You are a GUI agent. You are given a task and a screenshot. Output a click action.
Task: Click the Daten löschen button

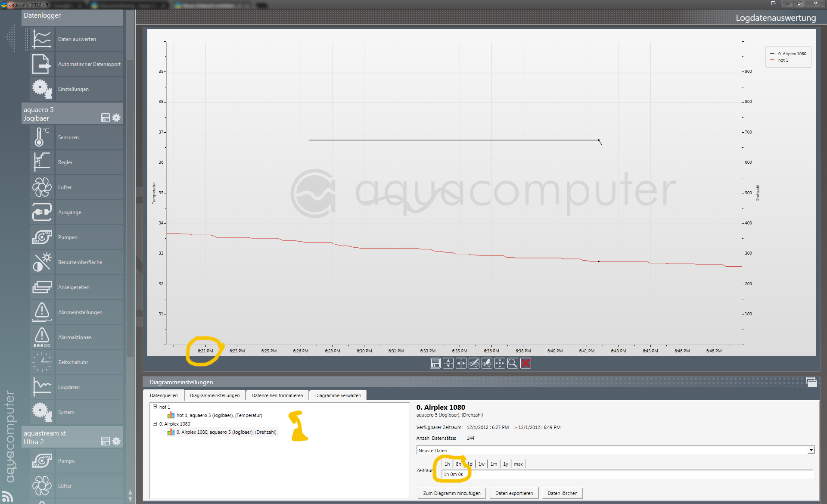click(563, 493)
